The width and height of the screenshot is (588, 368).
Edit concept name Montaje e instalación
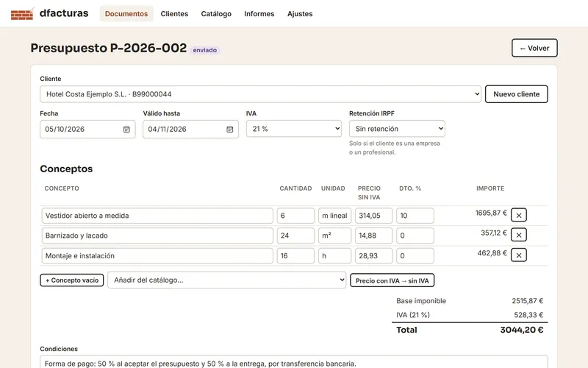point(157,255)
